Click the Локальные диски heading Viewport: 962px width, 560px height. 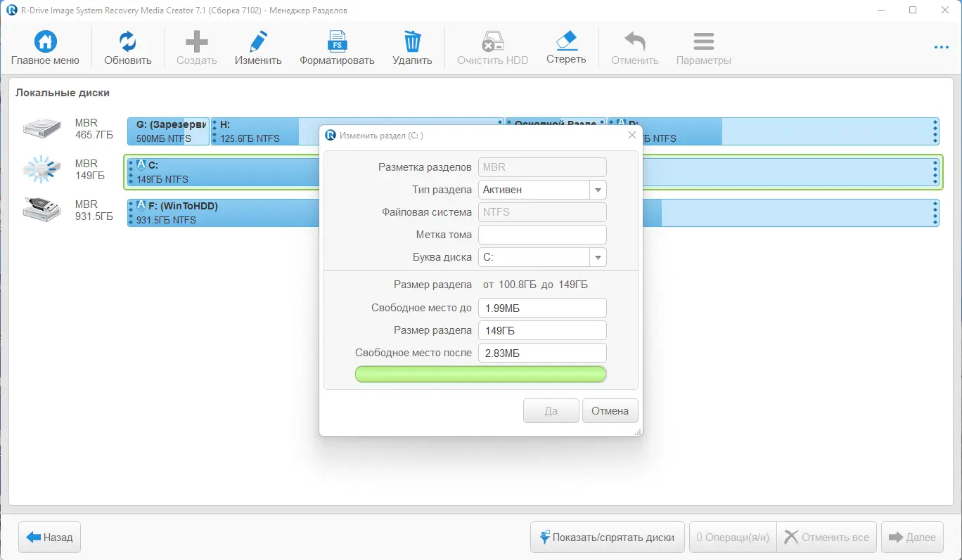point(63,93)
